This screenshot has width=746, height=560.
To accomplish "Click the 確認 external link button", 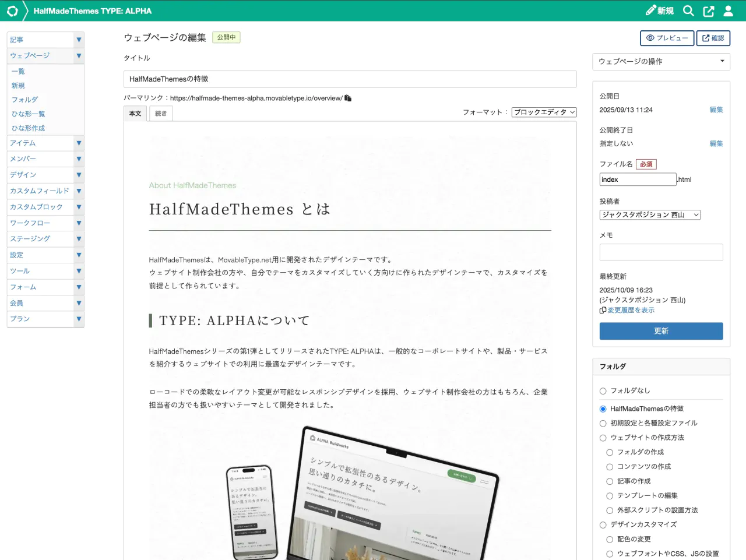I will click(713, 38).
